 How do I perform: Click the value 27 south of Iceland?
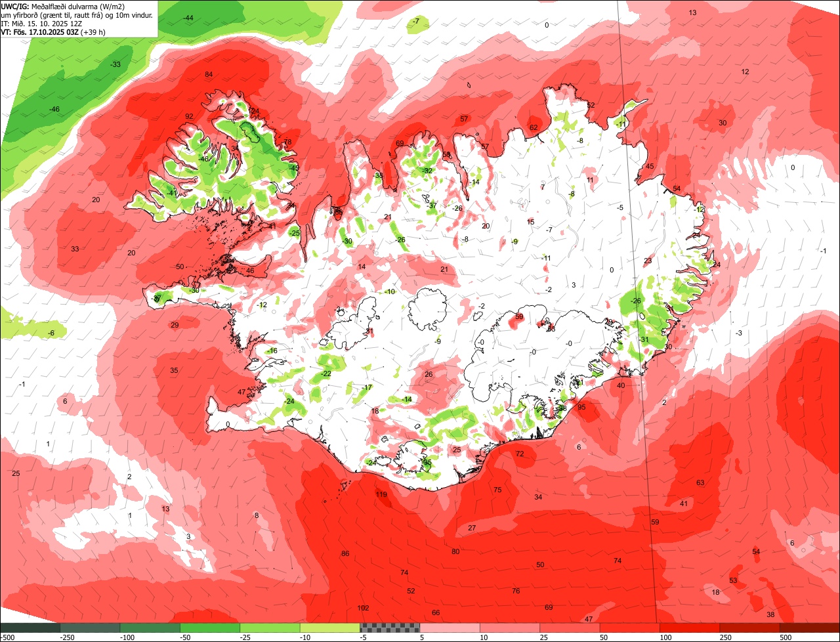pyautogui.click(x=472, y=528)
